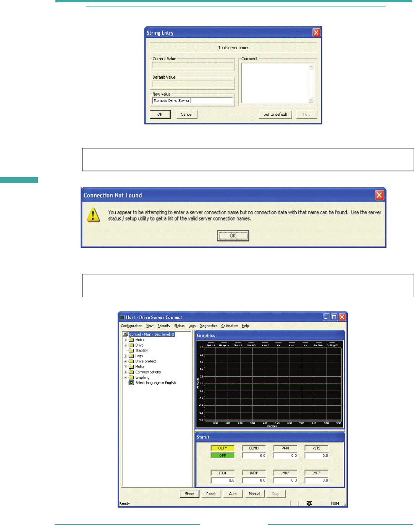
Task: Click the value field under RPM
Action: (x=285, y=455)
